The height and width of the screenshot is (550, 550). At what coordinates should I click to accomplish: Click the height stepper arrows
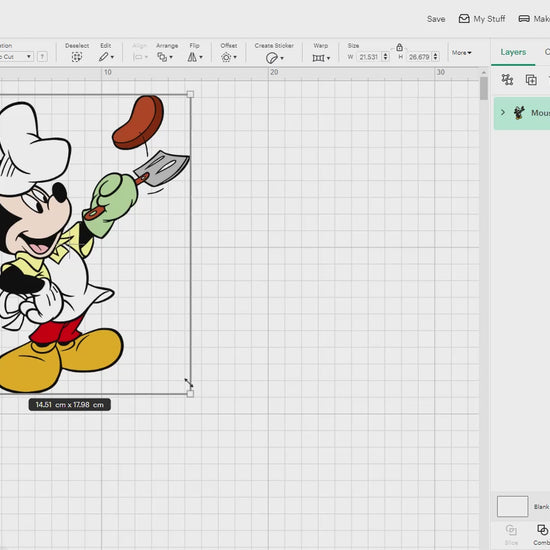436,57
